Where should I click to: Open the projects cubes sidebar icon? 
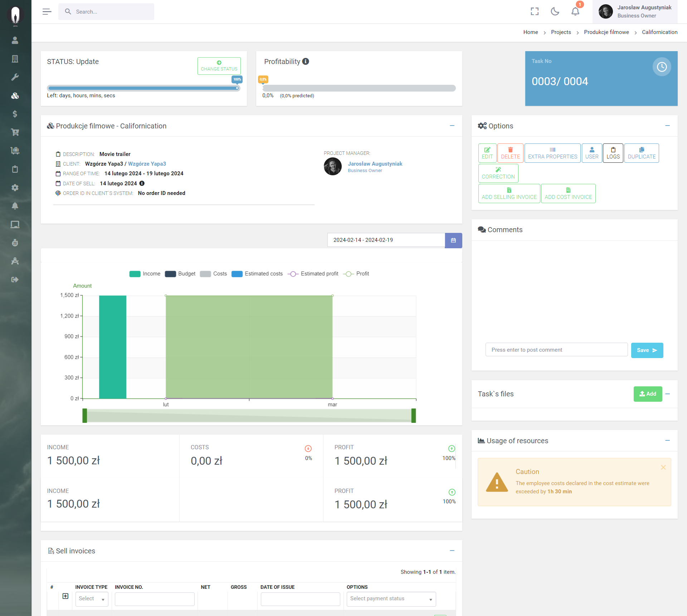coord(15,96)
